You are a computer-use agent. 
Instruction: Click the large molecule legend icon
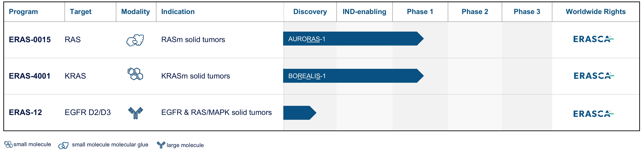161,145
